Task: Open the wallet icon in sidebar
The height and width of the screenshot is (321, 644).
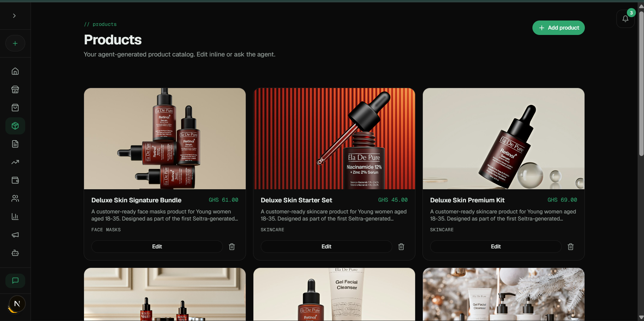Action: point(15,180)
